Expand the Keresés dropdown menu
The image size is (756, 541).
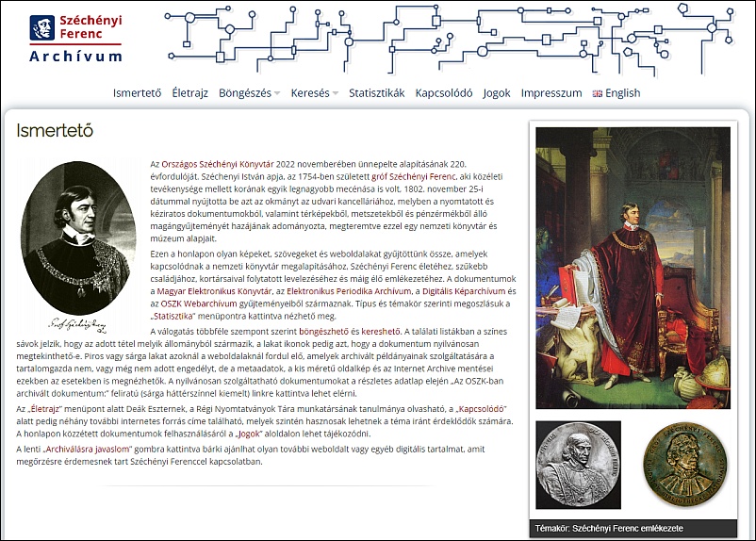pos(314,93)
